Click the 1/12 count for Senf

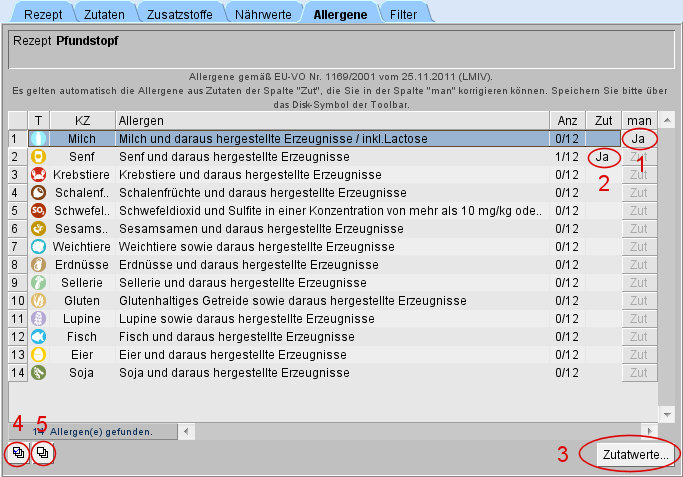coord(567,157)
